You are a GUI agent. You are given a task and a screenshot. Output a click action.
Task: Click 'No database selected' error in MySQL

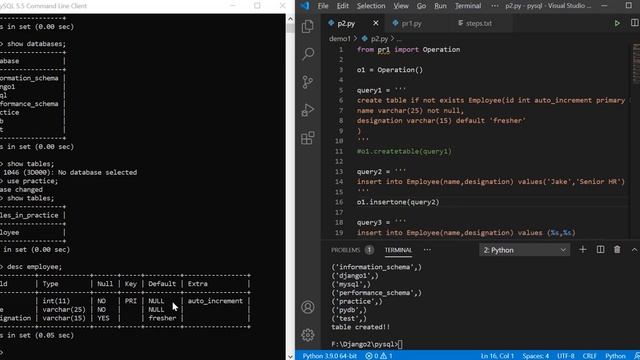pyautogui.click(x=97, y=173)
